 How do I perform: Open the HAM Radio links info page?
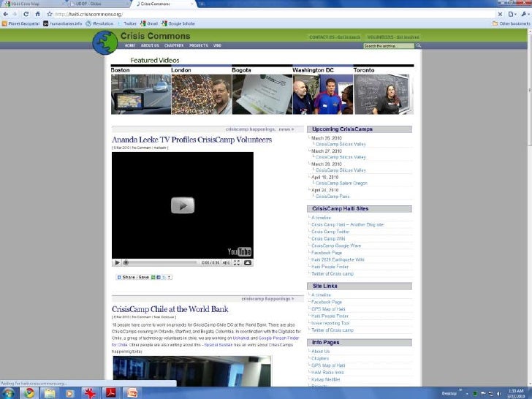327,372
